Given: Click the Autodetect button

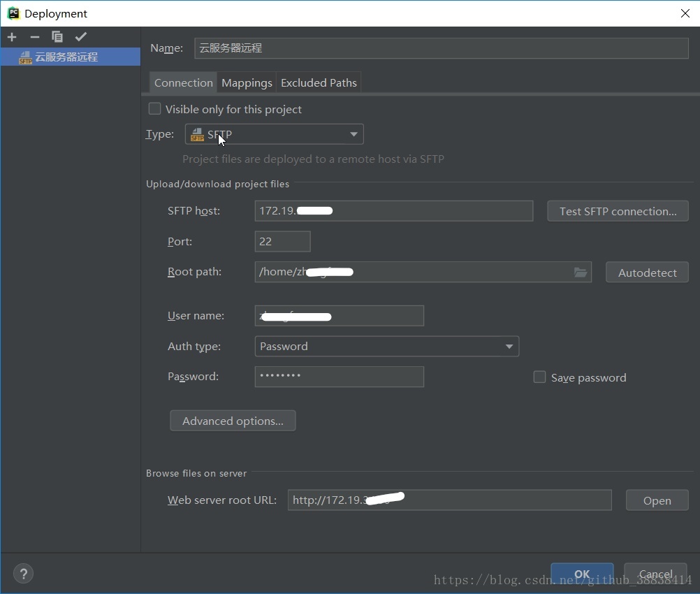Looking at the screenshot, I should [x=647, y=273].
